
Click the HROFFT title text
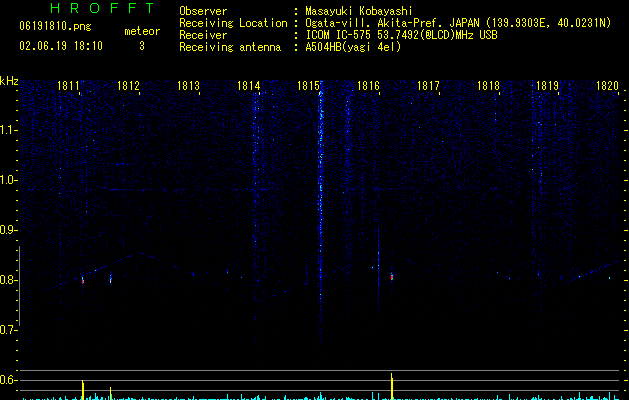coord(103,8)
